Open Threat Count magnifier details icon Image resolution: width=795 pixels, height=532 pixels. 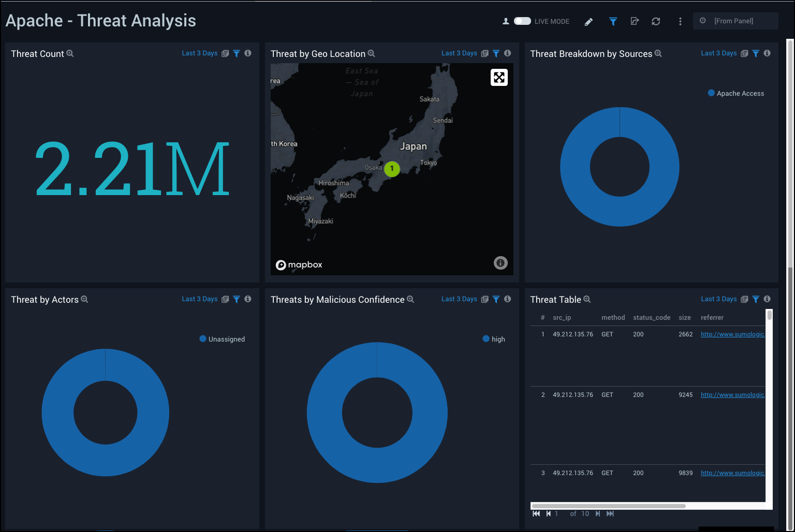coord(70,53)
